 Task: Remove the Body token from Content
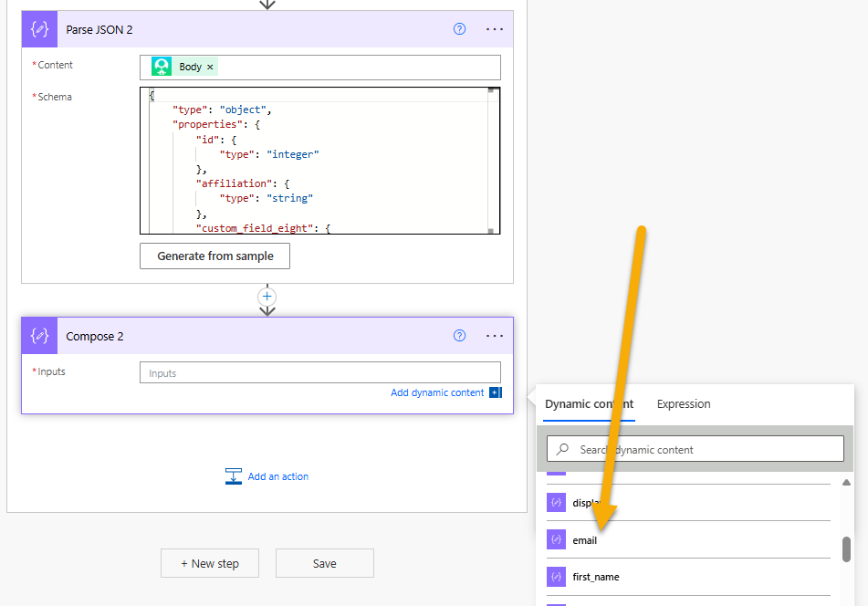click(x=210, y=67)
